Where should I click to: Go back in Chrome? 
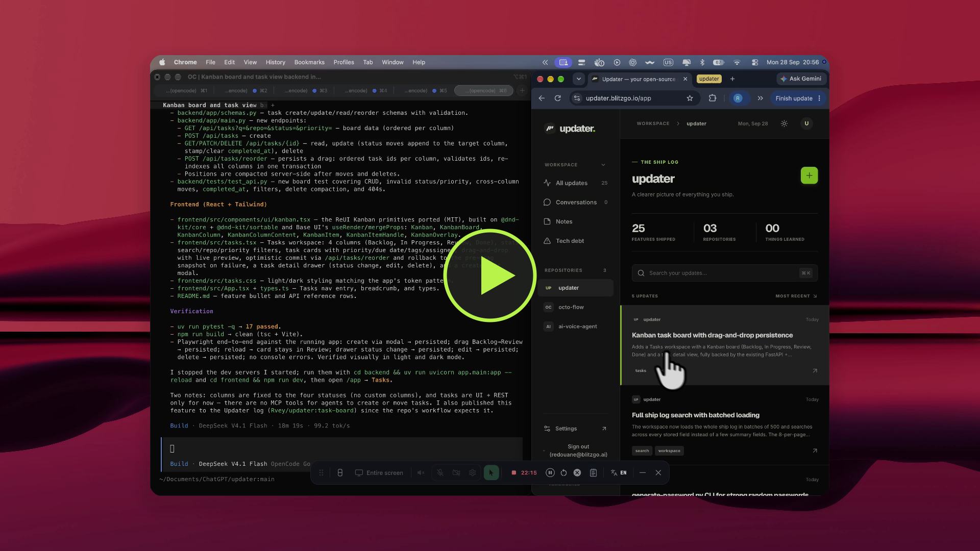click(x=542, y=98)
